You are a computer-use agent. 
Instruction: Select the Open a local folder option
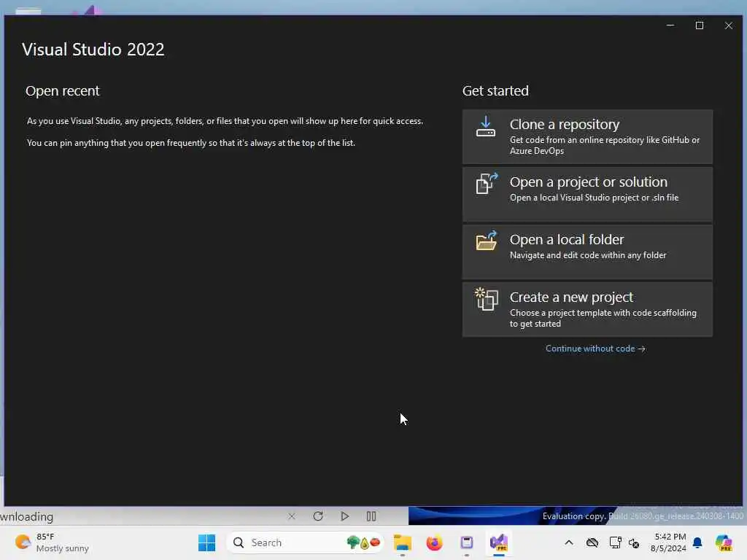point(587,252)
